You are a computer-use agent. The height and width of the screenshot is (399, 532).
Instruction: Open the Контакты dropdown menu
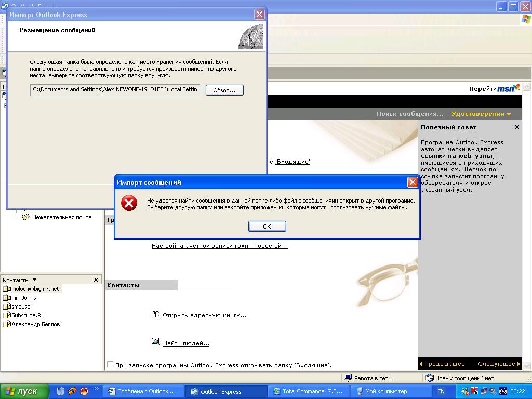point(34,280)
